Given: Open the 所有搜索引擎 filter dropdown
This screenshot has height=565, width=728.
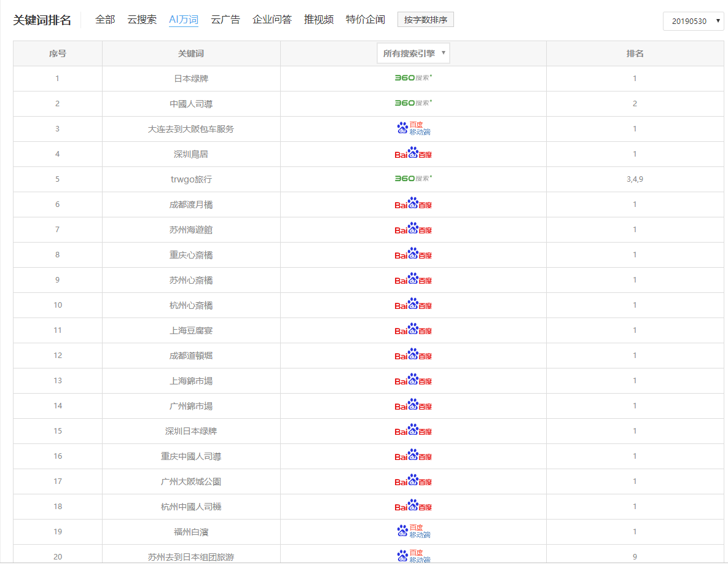Looking at the screenshot, I should click(413, 53).
